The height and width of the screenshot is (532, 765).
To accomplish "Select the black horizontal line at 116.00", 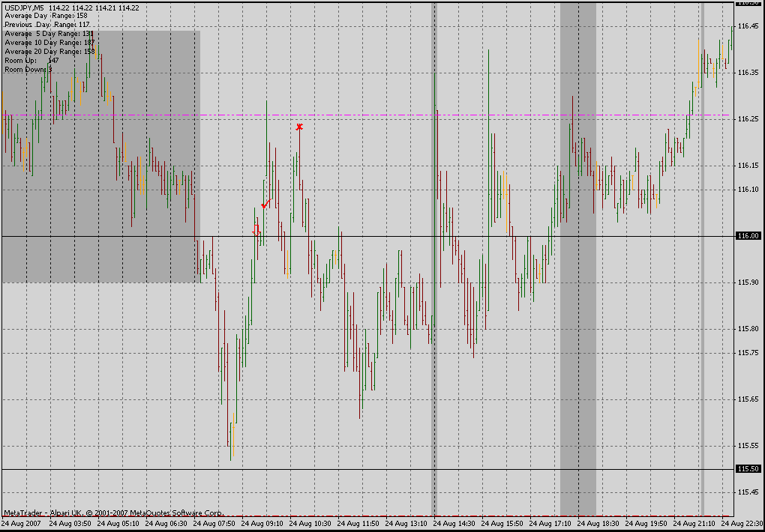I will point(450,237).
